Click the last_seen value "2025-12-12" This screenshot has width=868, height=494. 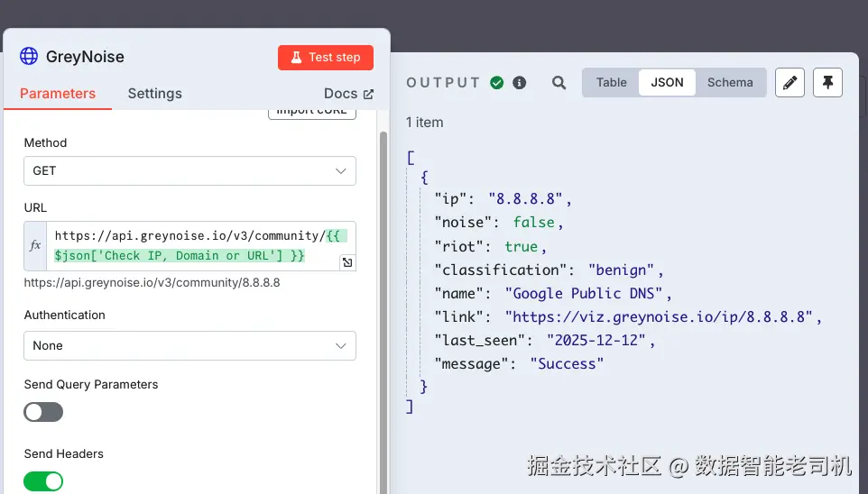(596, 340)
